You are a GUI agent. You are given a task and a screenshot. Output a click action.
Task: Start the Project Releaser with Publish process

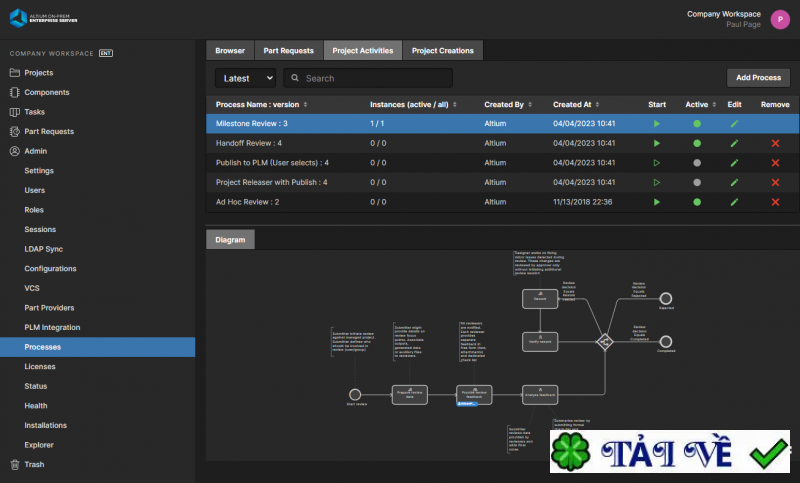pos(657,182)
